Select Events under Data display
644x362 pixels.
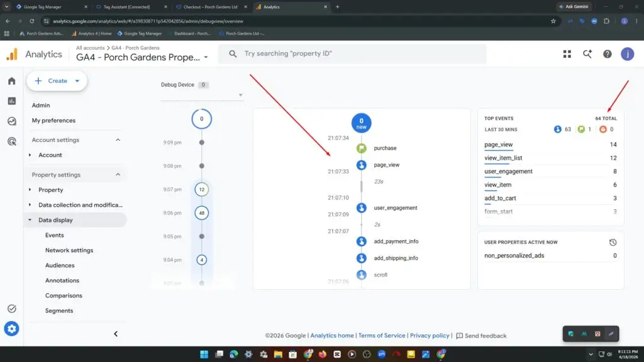click(54, 235)
